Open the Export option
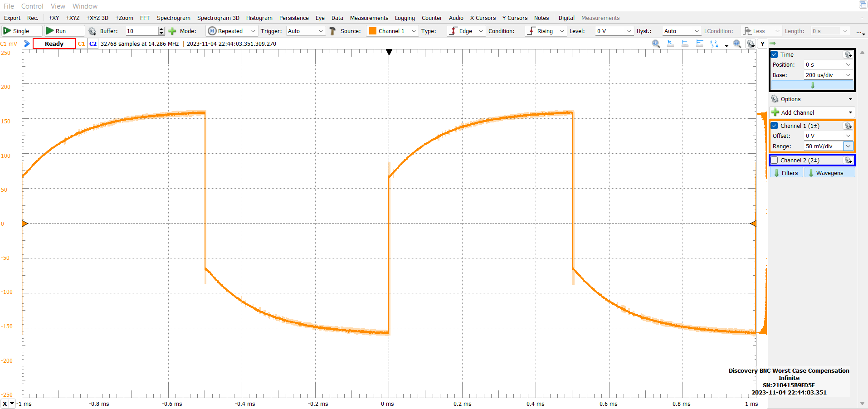The width and height of the screenshot is (868, 409). click(12, 18)
